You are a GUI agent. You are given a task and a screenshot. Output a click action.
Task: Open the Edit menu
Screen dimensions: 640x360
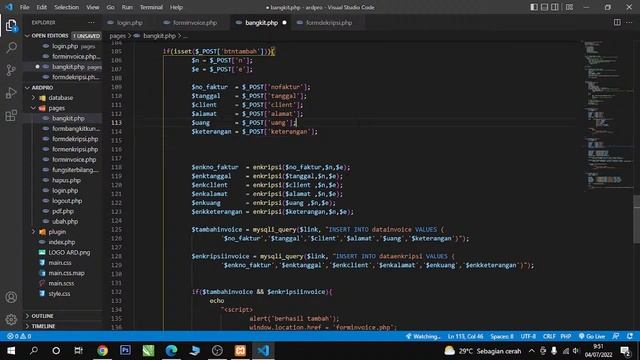click(42, 7)
